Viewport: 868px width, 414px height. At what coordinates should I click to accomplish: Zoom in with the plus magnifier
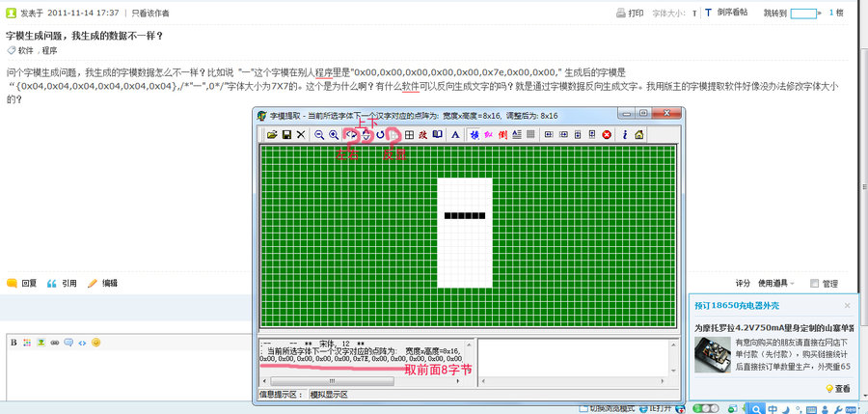click(x=334, y=135)
